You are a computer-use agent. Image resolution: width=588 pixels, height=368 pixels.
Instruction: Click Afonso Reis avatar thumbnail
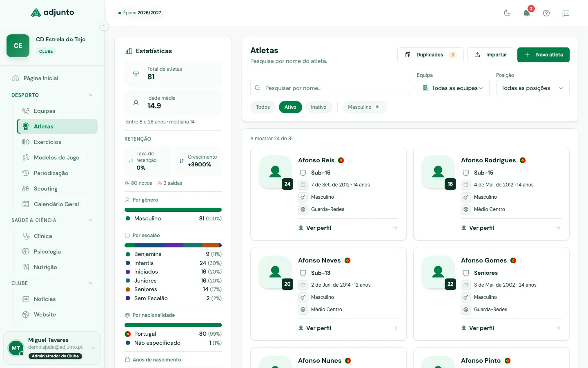(275, 172)
